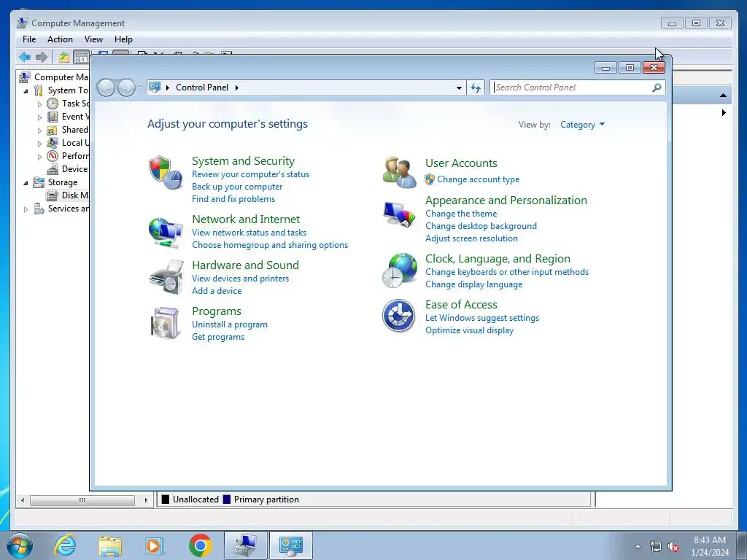This screenshot has height=560, width=747.
Task: Open the Programs disc box icon
Action: coord(165,323)
